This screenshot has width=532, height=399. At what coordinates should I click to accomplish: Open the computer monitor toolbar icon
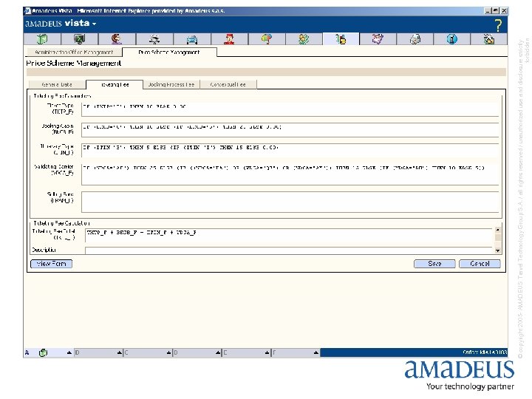tap(79, 39)
